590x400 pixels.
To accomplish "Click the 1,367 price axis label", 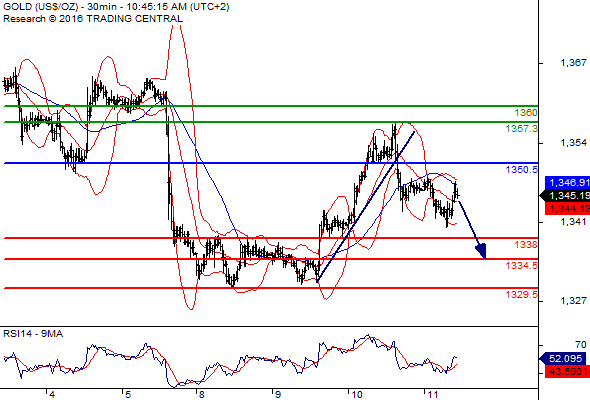I will (x=573, y=62).
